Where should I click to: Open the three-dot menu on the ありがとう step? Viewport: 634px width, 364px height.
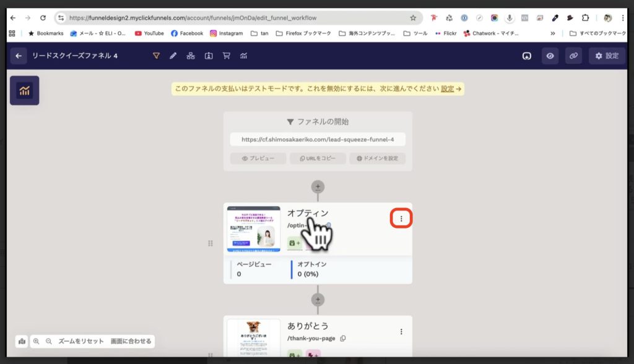point(400,331)
